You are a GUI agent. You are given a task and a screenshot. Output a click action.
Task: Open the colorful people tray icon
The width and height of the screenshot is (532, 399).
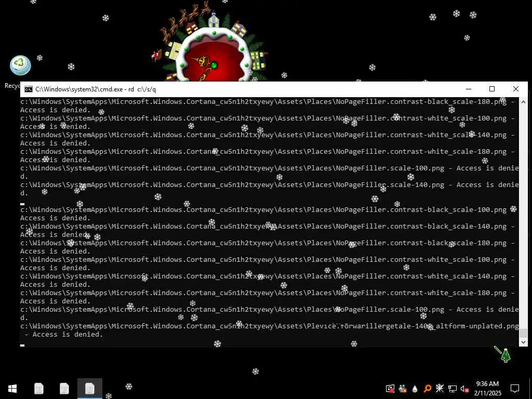click(403, 389)
